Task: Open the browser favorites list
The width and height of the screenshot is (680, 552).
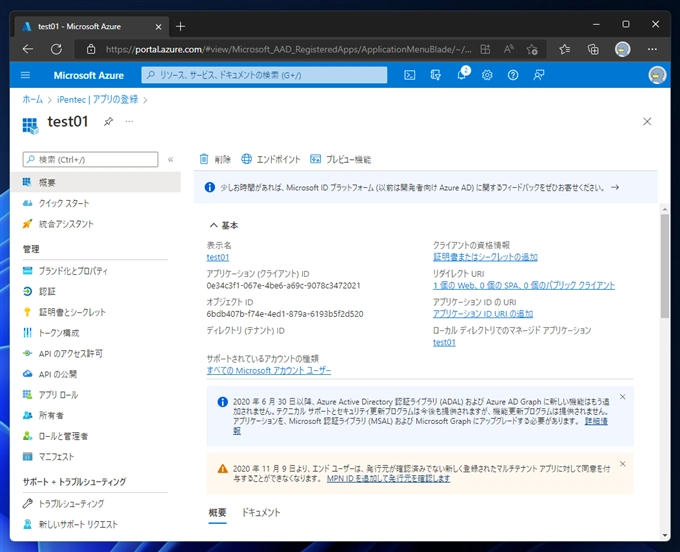Action: click(564, 49)
